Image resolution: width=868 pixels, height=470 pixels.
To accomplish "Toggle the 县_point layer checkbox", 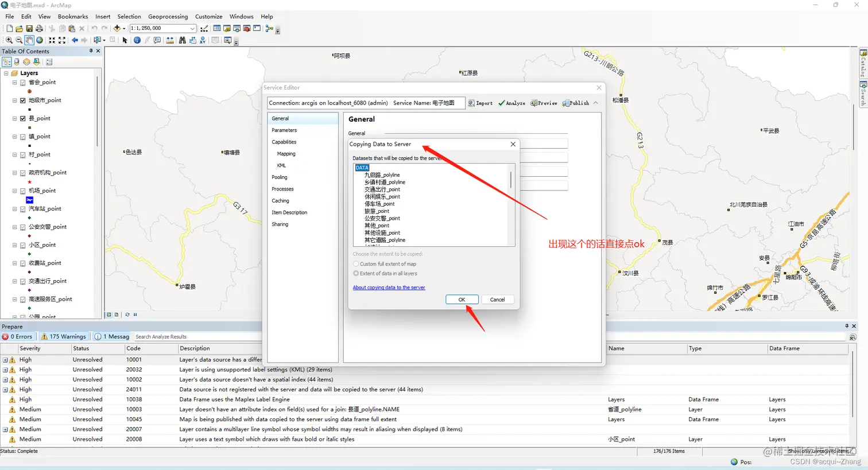I will [x=23, y=119].
